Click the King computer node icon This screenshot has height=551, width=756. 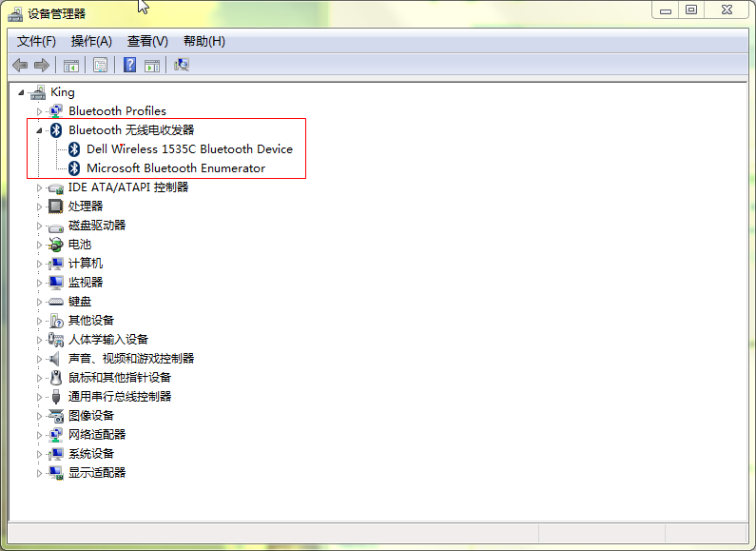pos(38,92)
